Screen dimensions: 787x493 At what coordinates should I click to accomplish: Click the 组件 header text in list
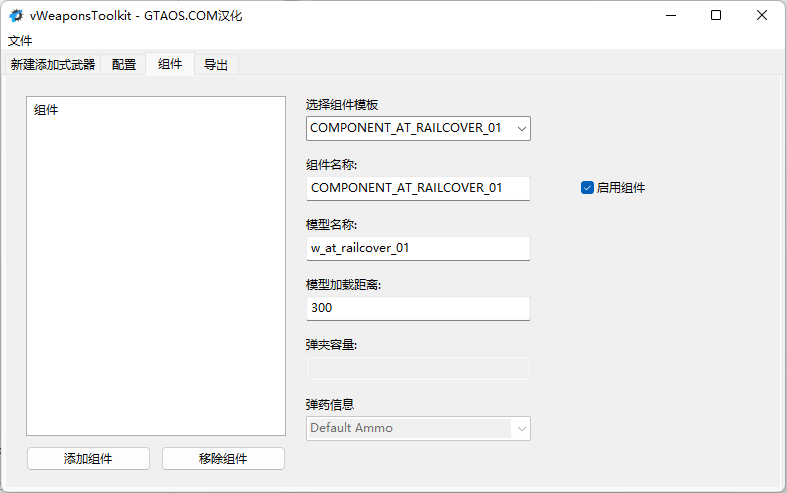click(x=46, y=110)
